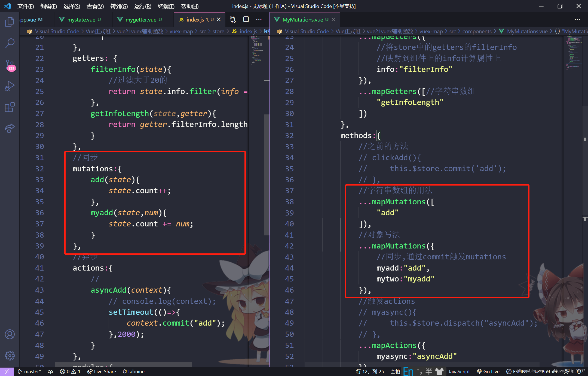The height and width of the screenshot is (376, 588).
Task: Open the Search sidebar icon
Action: [10, 43]
